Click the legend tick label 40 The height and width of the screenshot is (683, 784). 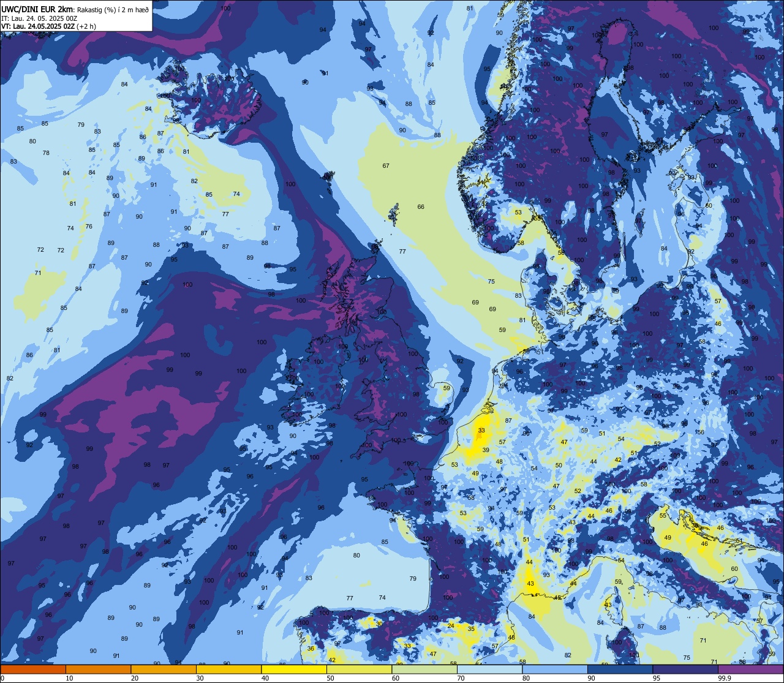point(265,678)
